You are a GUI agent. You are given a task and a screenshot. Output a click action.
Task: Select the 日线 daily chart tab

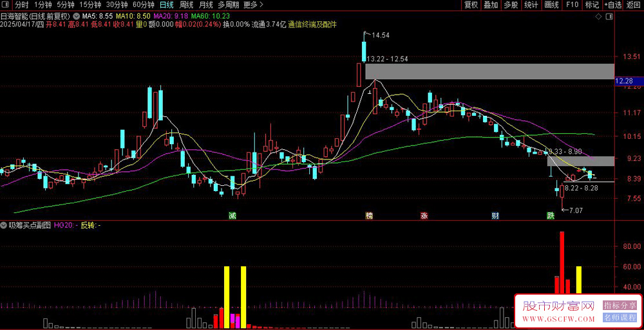[x=166, y=5]
